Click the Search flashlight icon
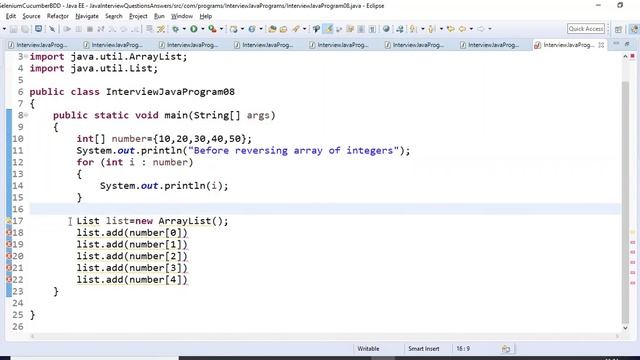Viewport: 640px width, 360px height. (296, 29)
